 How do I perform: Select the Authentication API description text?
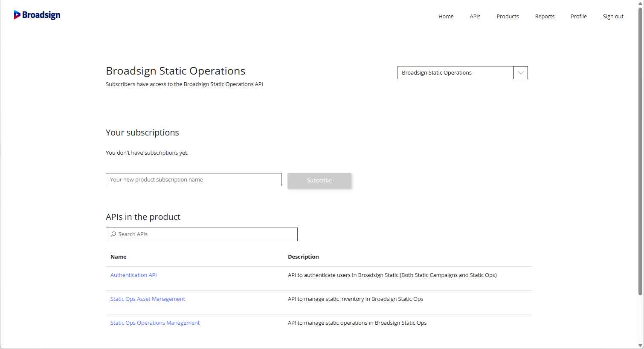pos(392,275)
